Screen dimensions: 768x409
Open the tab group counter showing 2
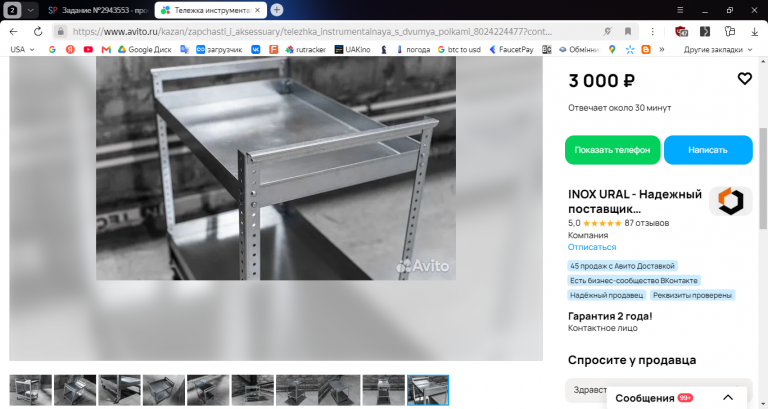(x=12, y=10)
